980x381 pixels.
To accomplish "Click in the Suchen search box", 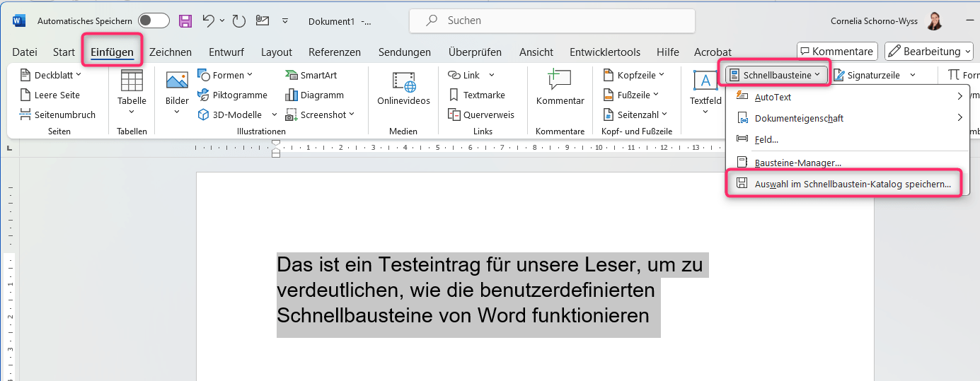I will tap(552, 21).
